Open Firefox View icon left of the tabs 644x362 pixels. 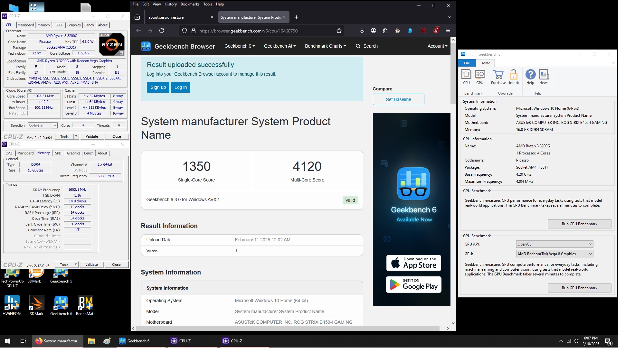point(137,17)
